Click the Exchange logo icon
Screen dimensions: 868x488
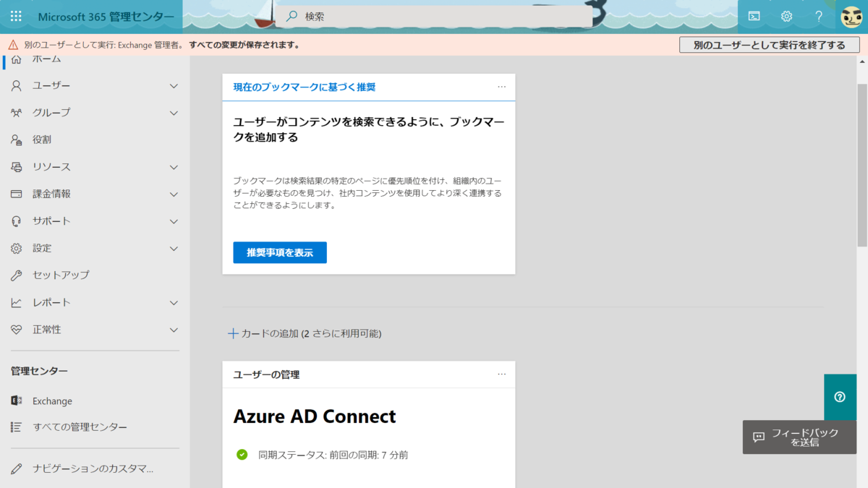(16, 401)
